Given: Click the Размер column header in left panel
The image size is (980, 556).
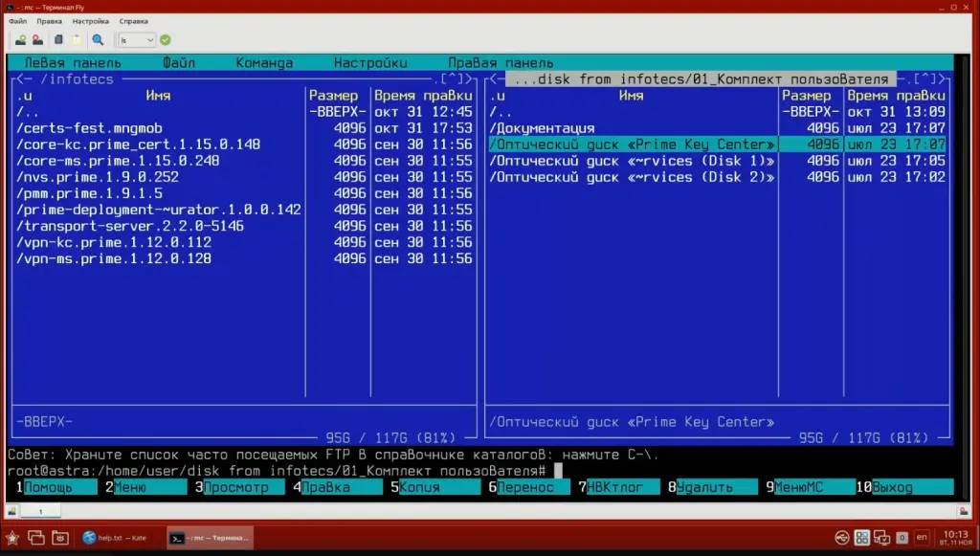Looking at the screenshot, I should tap(334, 96).
